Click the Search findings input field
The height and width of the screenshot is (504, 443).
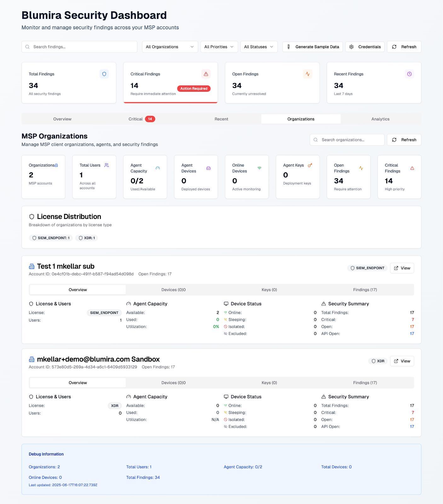click(x=79, y=47)
